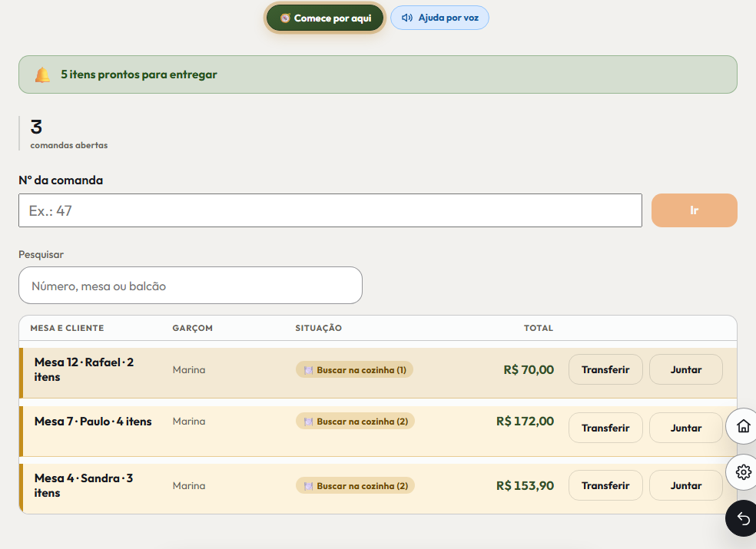Join the Mesa 4 Sandra comanda
Image resolution: width=756 pixels, height=549 pixels.
(685, 485)
